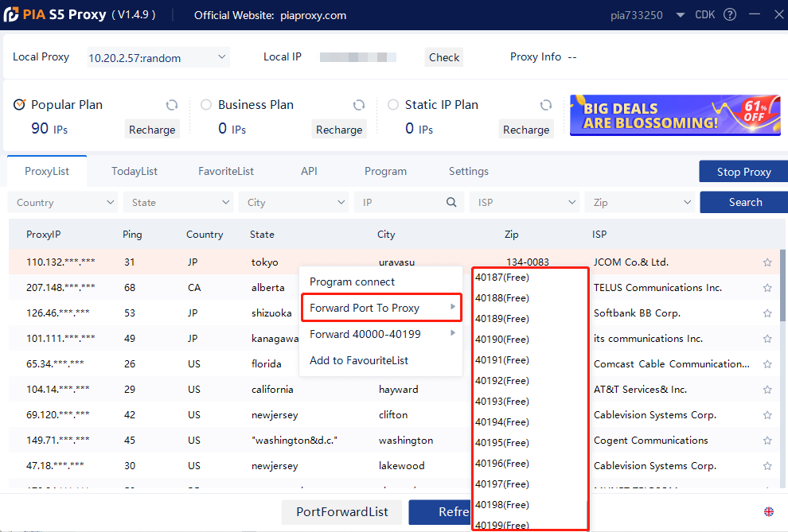Switch to the TodayList tab

[135, 171]
